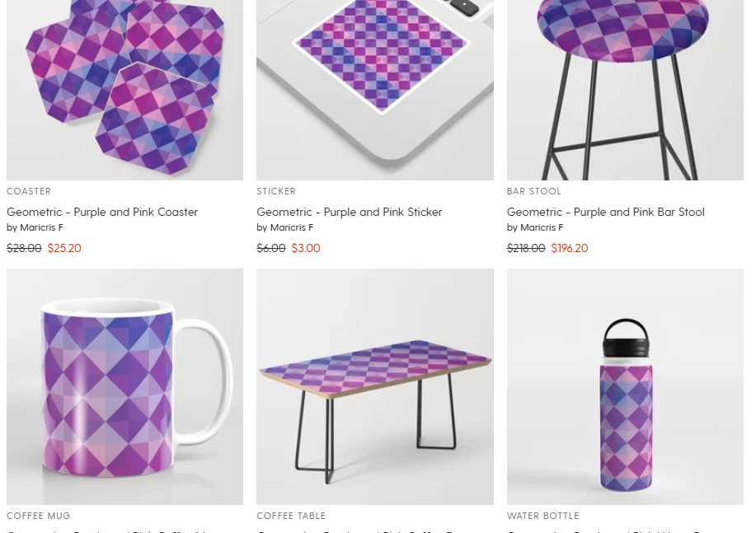Click the $25.20 coaster sale price

[64, 248]
